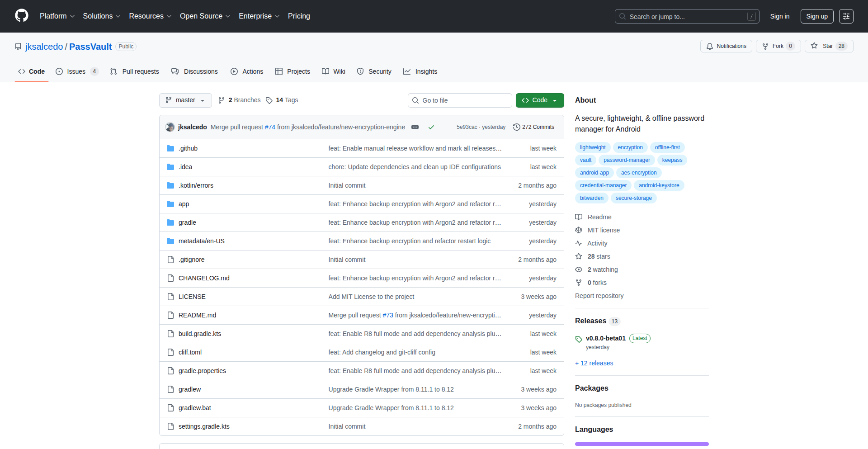Open the .github folder
868x449 pixels.
pyautogui.click(x=188, y=148)
